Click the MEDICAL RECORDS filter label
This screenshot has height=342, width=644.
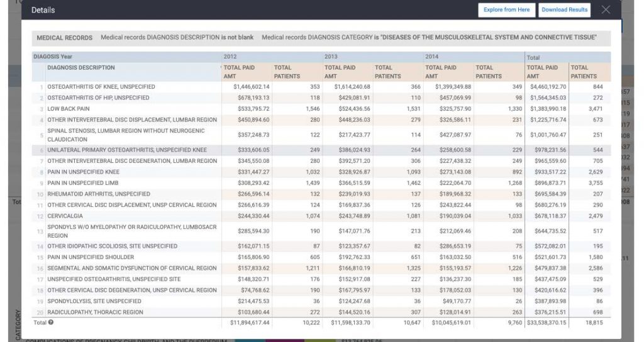tap(65, 38)
